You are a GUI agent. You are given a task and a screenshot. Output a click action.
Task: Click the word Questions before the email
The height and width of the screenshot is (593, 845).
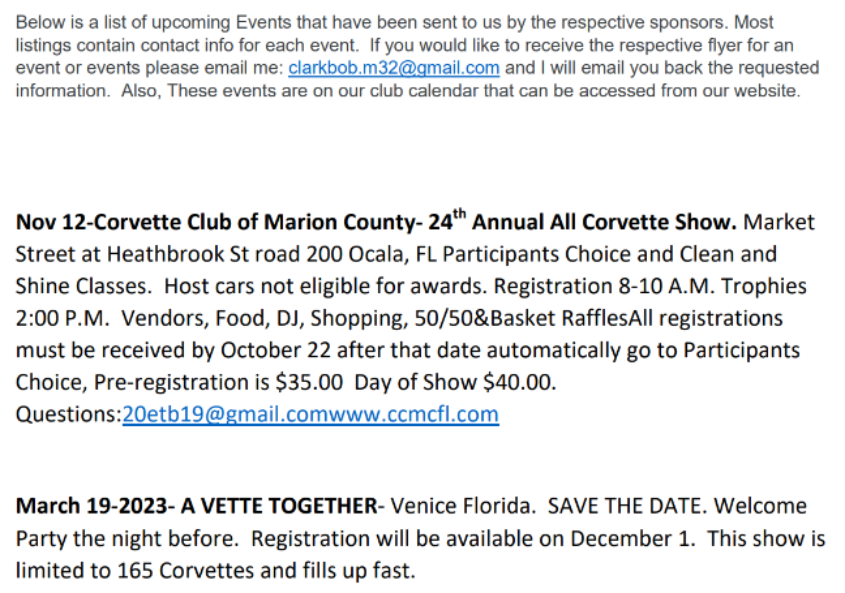(x=69, y=415)
